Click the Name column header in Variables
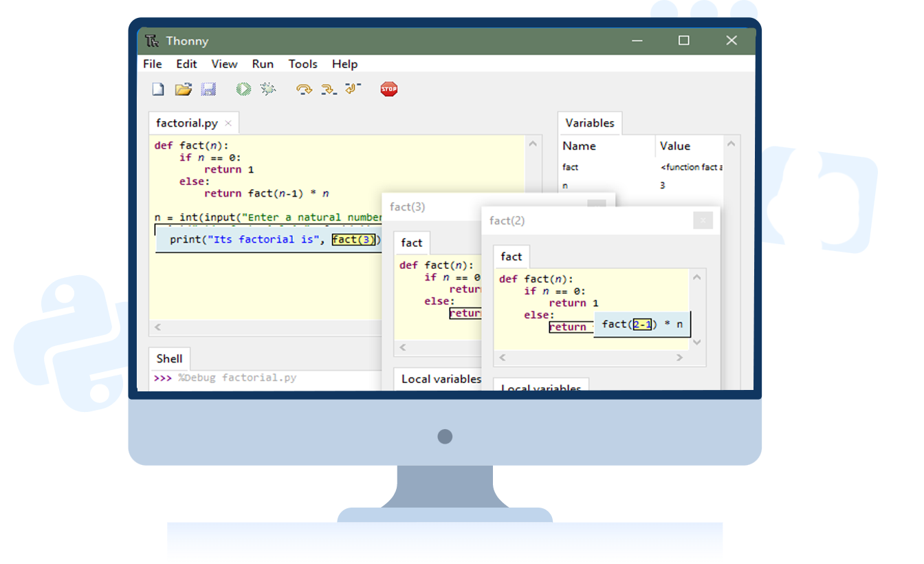This screenshot has height=564, width=924. click(x=579, y=146)
